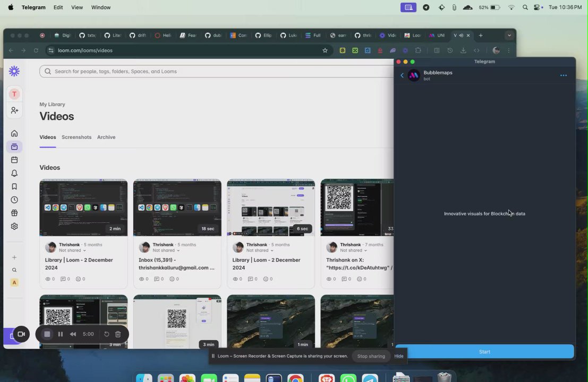The image size is (588, 382).
Task: Click the Loom logo in sidebar
Action: click(x=14, y=71)
